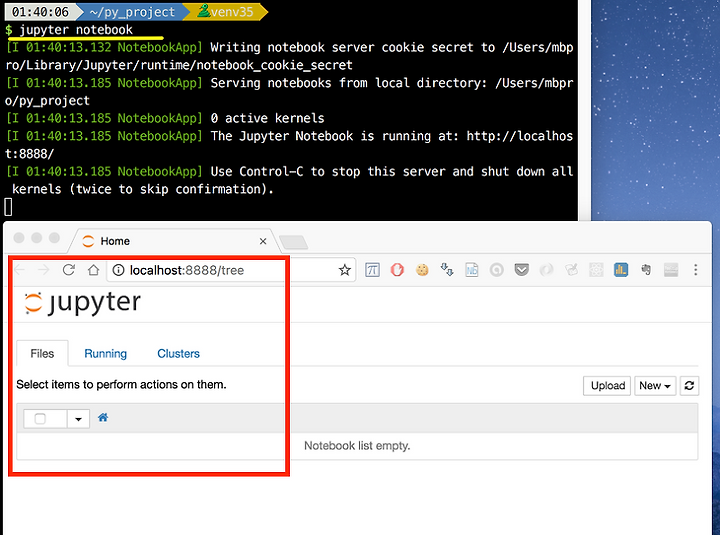This screenshot has width=720, height=535.
Task: Open the double blue down-arrows extension
Action: pyautogui.click(x=447, y=270)
